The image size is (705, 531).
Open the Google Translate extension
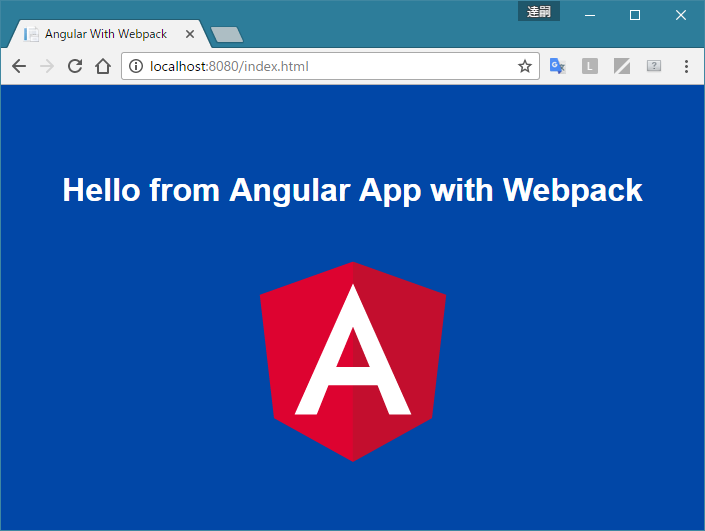point(558,66)
